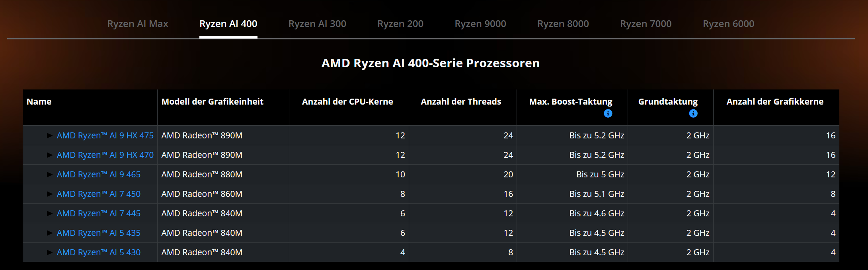Open the Ryzen 200 tab
The image size is (868, 270).
click(400, 24)
